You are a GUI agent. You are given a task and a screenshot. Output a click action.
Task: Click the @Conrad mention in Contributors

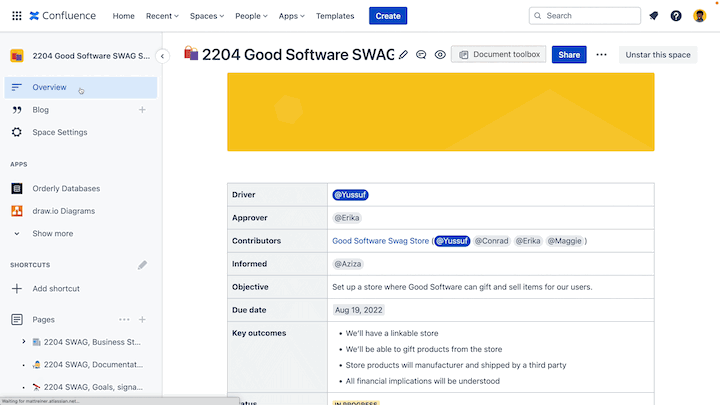(x=491, y=241)
